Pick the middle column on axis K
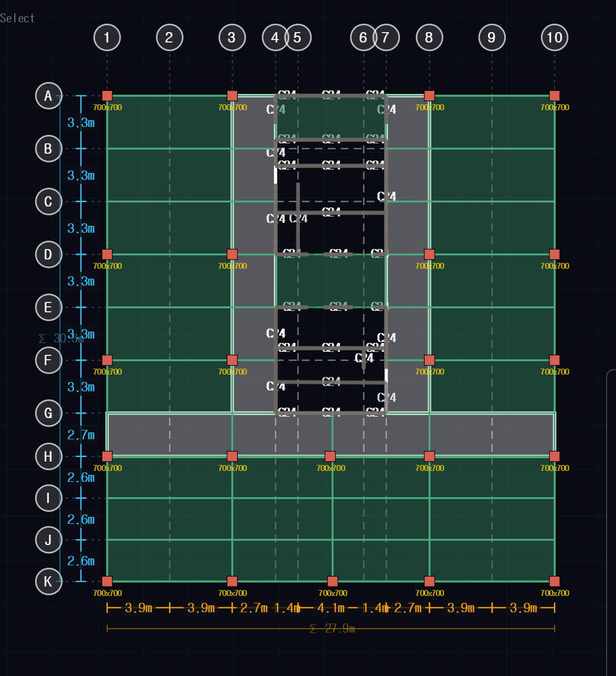Screen dimensions: 616x676 click(x=333, y=581)
